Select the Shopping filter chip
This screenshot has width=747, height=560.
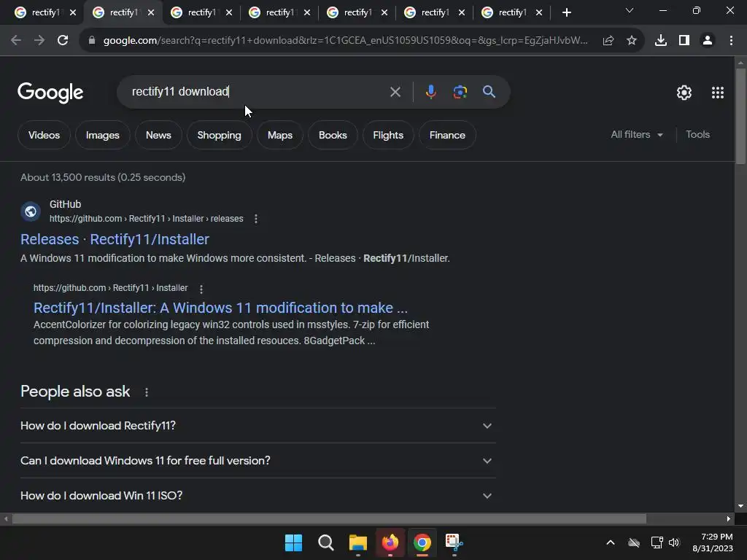point(219,135)
